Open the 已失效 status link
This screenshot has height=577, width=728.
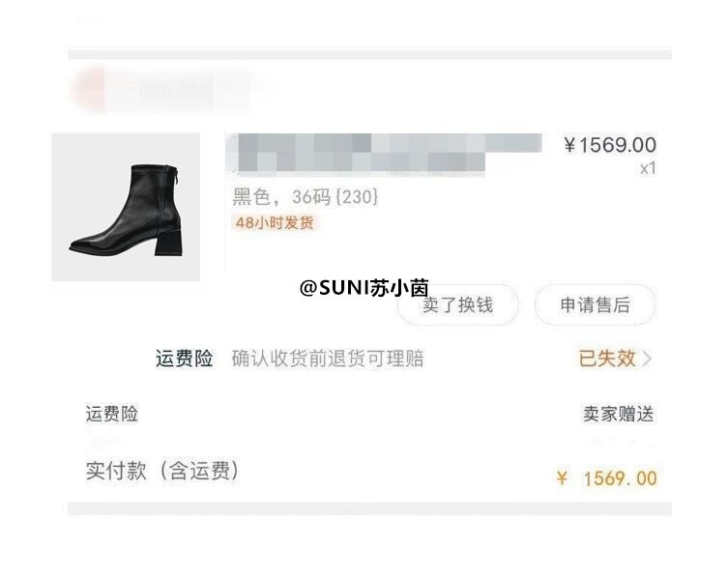pos(607,359)
